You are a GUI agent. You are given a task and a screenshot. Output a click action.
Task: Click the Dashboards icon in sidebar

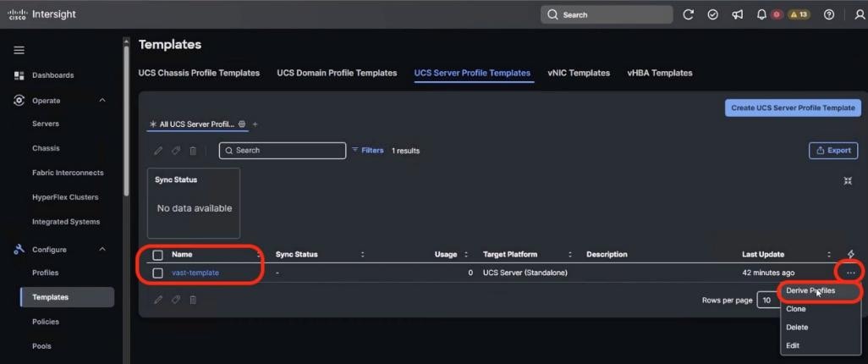pos(19,75)
